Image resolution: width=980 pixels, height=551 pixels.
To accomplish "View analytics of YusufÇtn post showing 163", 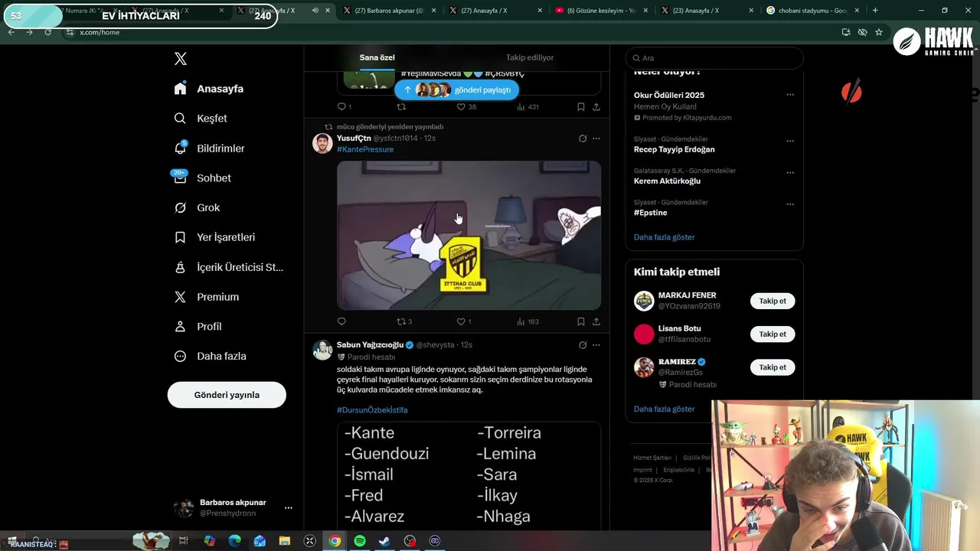I will click(528, 321).
